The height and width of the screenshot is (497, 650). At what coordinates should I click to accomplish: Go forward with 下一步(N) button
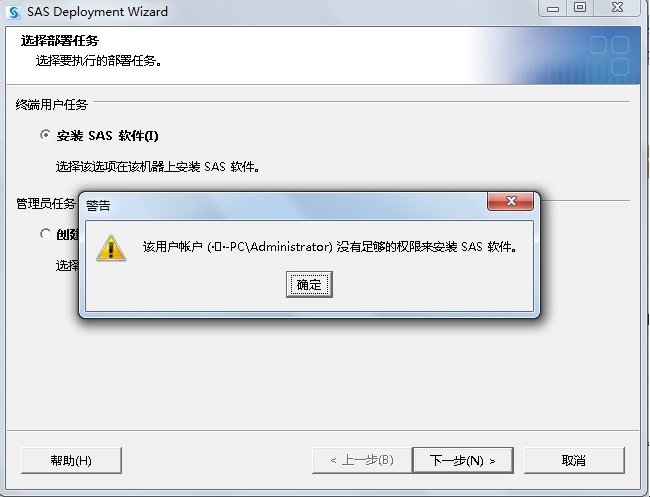click(x=463, y=460)
